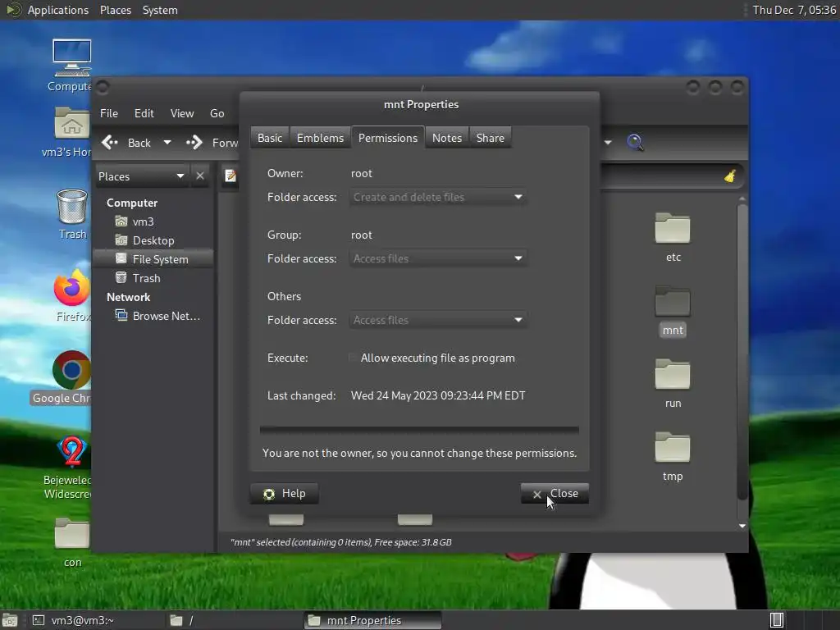Open the View menu in file manager

click(182, 113)
